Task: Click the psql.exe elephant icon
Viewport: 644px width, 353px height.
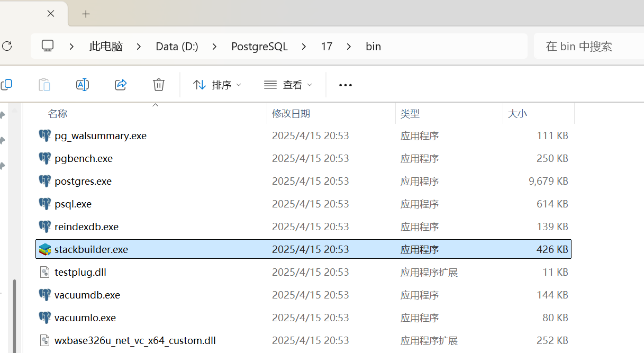Action: [x=45, y=204]
